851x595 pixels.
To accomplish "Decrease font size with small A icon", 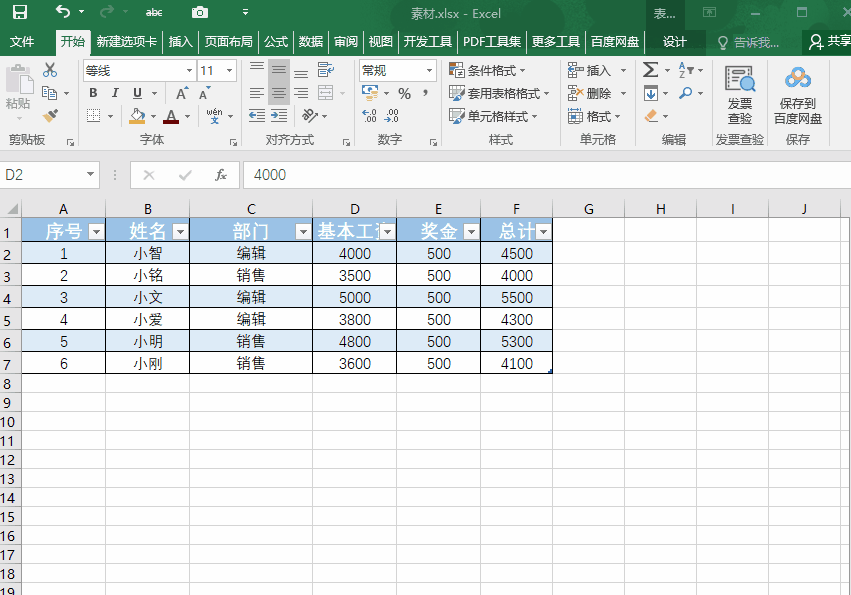I will 205,93.
